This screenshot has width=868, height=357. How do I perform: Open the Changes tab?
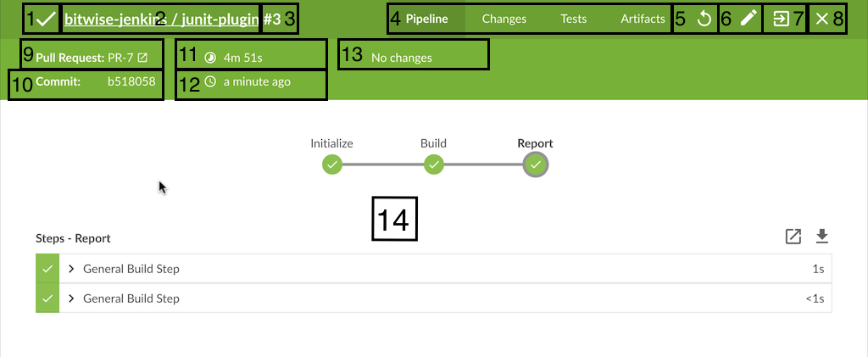pos(504,19)
